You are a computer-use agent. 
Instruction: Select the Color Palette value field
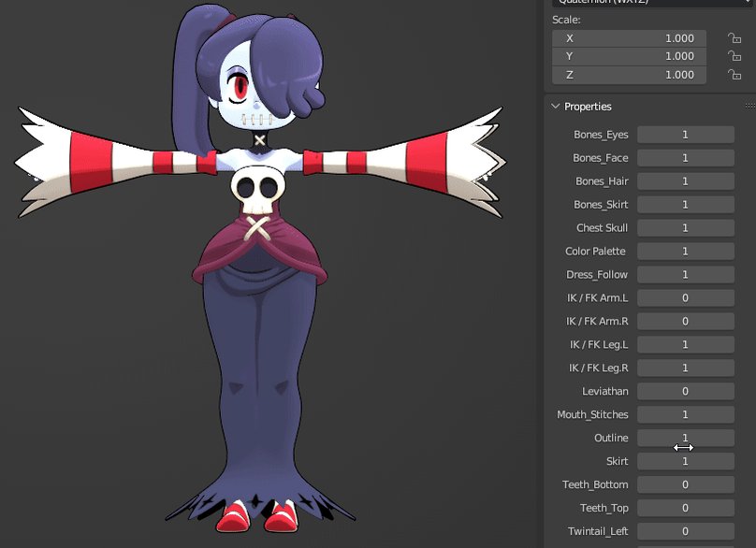686,252
